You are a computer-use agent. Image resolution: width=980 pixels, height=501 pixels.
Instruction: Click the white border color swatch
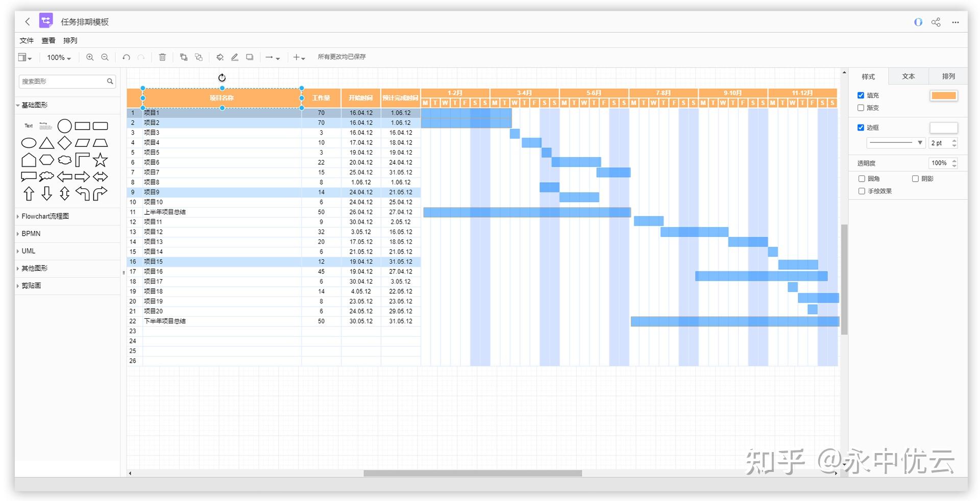(x=944, y=128)
